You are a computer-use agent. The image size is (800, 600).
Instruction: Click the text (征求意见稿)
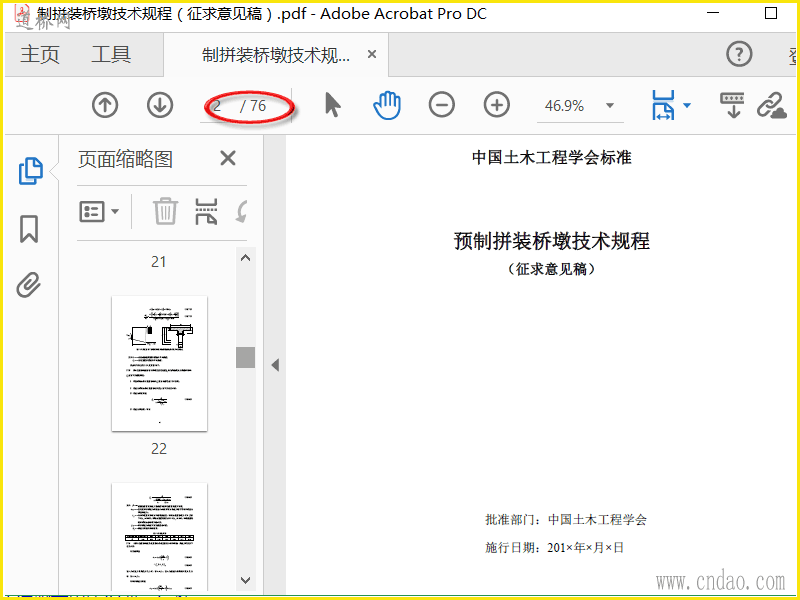(552, 269)
